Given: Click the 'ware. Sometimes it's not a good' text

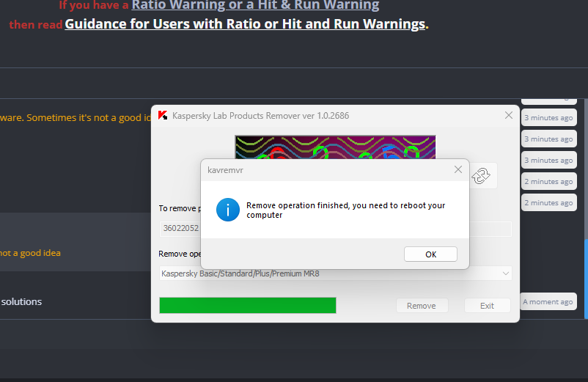Looking at the screenshot, I should [x=76, y=118].
